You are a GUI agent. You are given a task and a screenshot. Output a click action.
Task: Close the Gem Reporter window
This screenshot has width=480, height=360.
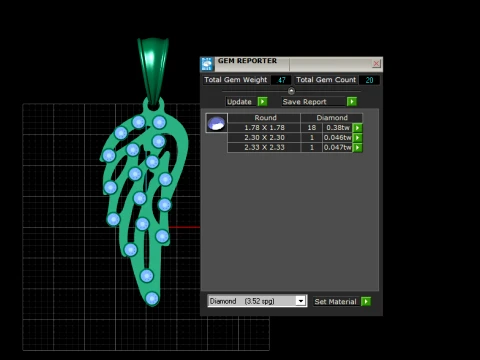pos(376,63)
